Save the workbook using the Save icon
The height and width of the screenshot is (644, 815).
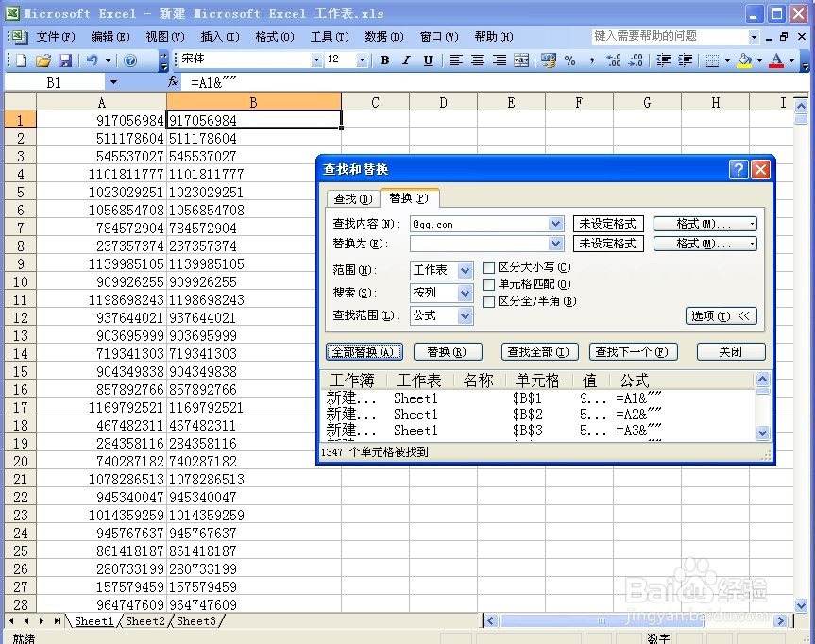point(63,59)
